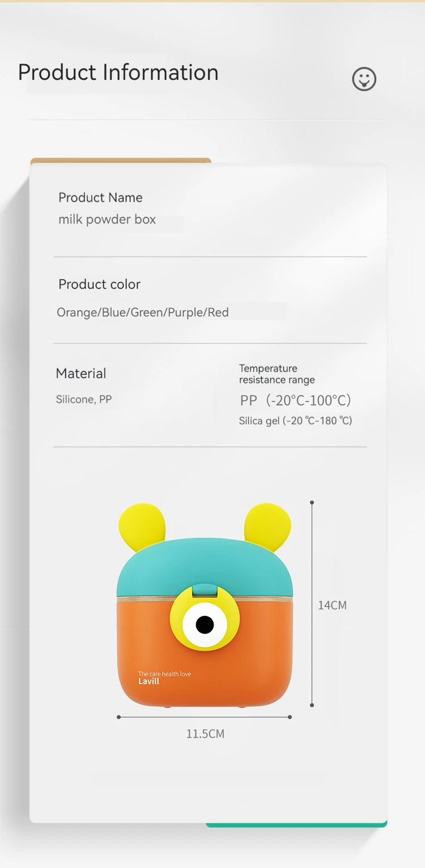Click the Silica gel temperature text

point(296,421)
